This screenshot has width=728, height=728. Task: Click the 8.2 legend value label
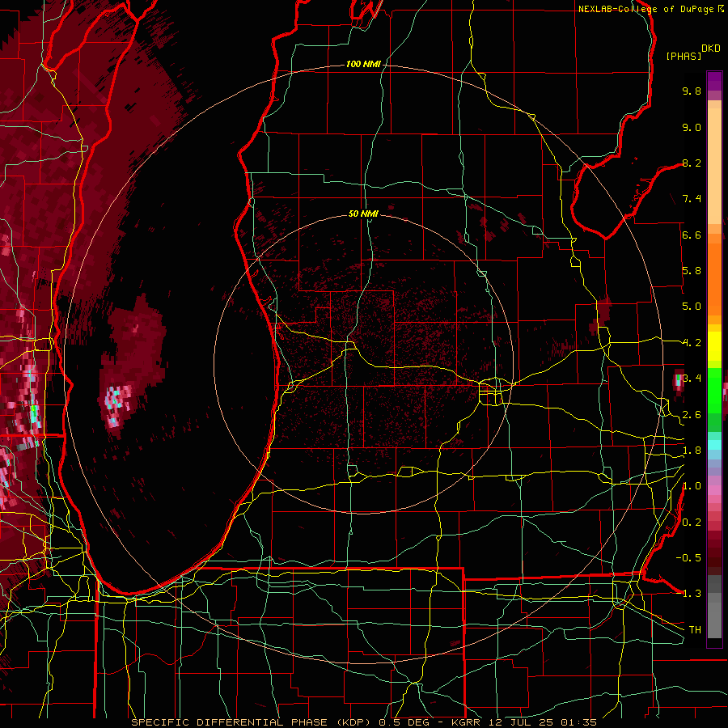click(x=692, y=163)
